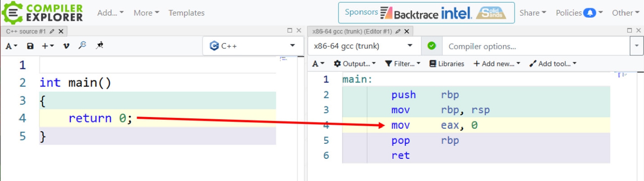Select the x86-64 gcc (trunk) (Editor #1) tab
644x181 pixels.
pyautogui.click(x=352, y=31)
